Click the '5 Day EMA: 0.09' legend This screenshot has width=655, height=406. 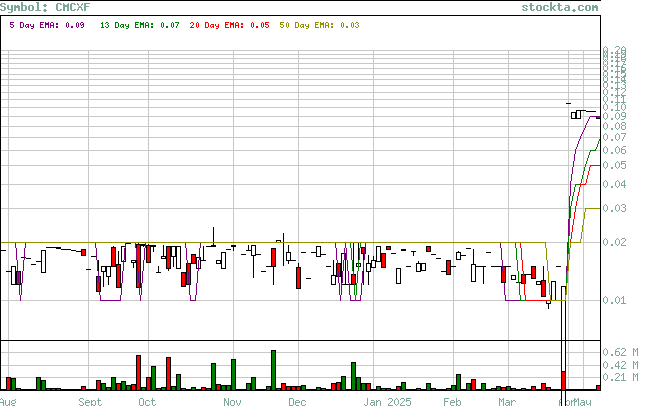[x=47, y=25]
